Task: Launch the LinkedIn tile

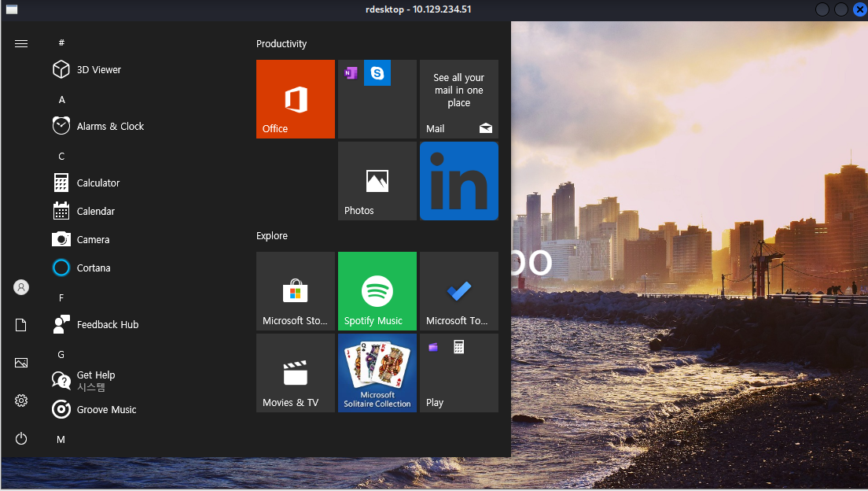Action: click(459, 181)
